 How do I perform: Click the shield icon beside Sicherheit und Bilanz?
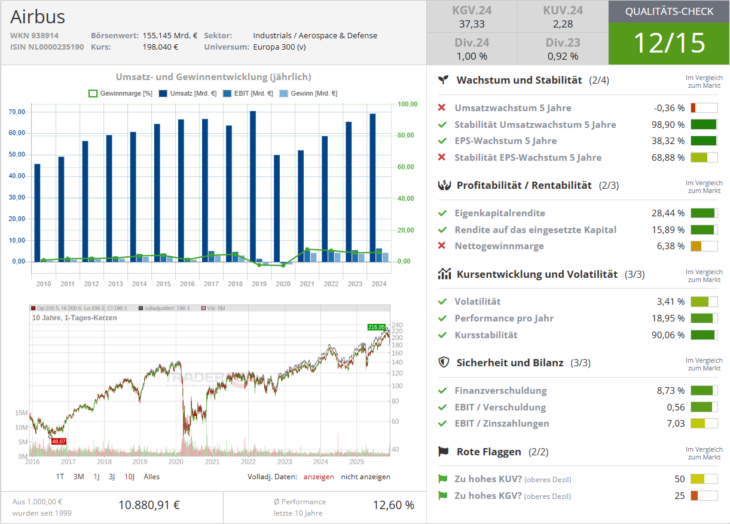point(443,362)
